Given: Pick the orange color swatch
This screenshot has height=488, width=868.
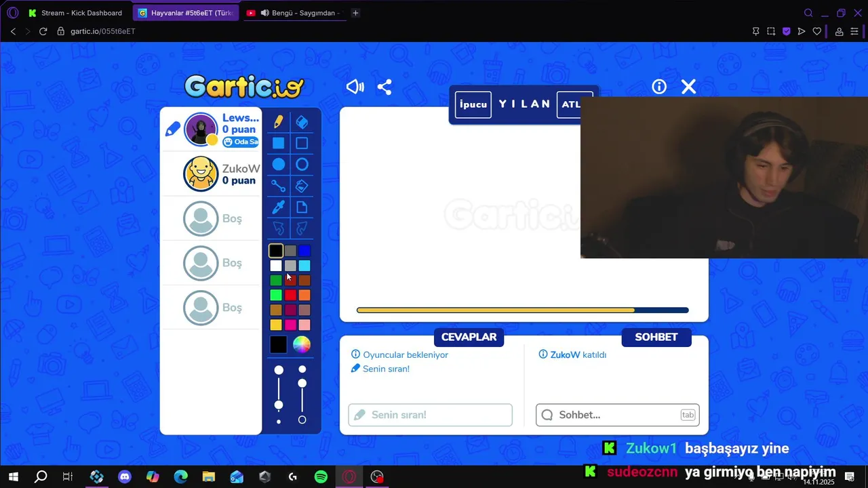Looking at the screenshot, I should tap(304, 295).
